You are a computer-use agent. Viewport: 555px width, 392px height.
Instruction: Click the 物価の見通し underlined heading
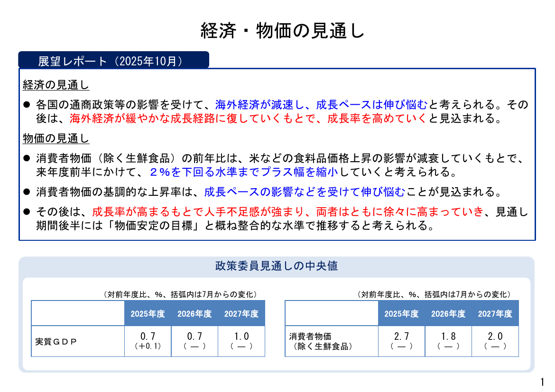(x=56, y=138)
